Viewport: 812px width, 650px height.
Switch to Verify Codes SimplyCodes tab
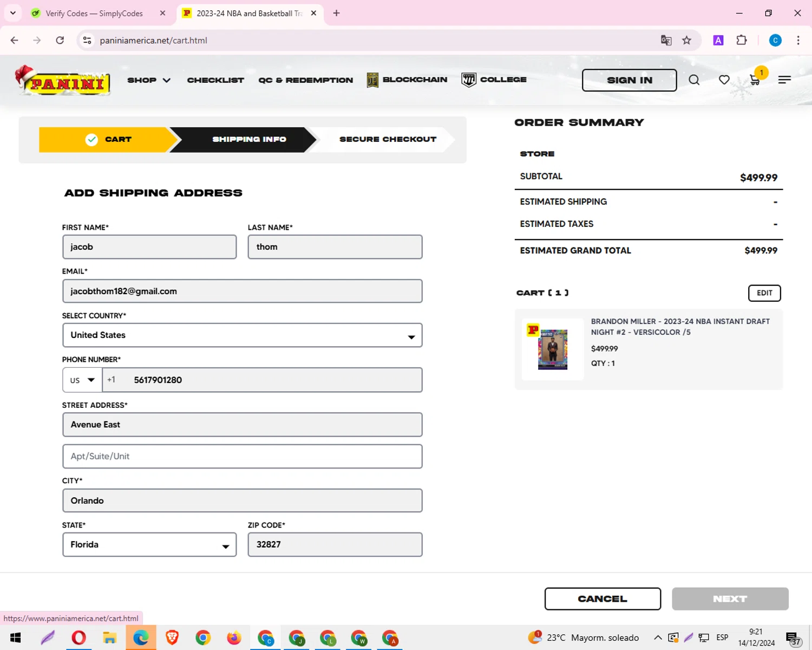tap(94, 13)
